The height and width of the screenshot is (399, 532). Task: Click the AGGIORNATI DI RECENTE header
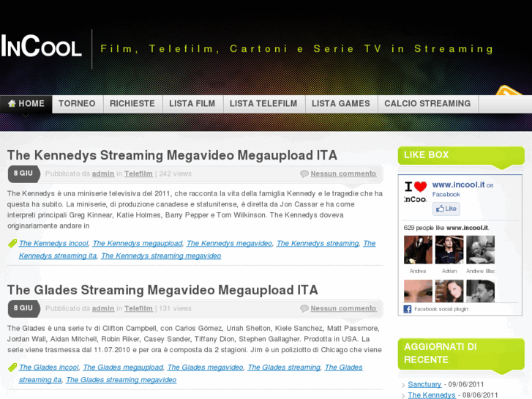pyautogui.click(x=461, y=354)
